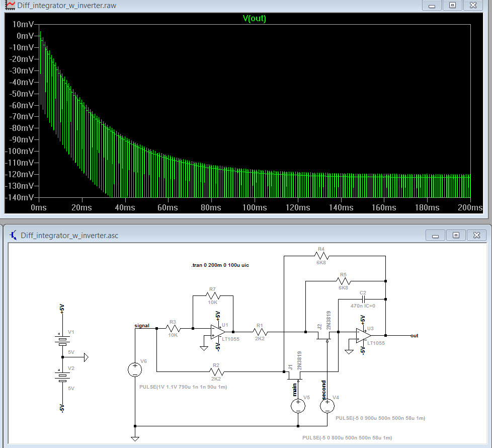Viewport: 492px width, 448px height.
Task: Click the V(out) trace label
Action: click(x=254, y=19)
